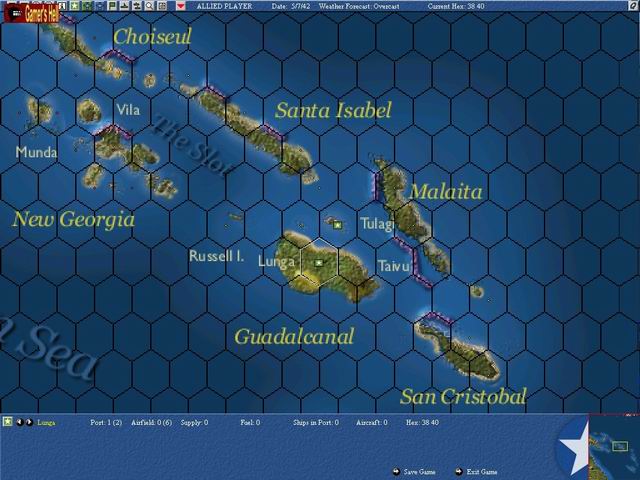Click the star base icon in info bar
640x480 pixels.
(7, 422)
